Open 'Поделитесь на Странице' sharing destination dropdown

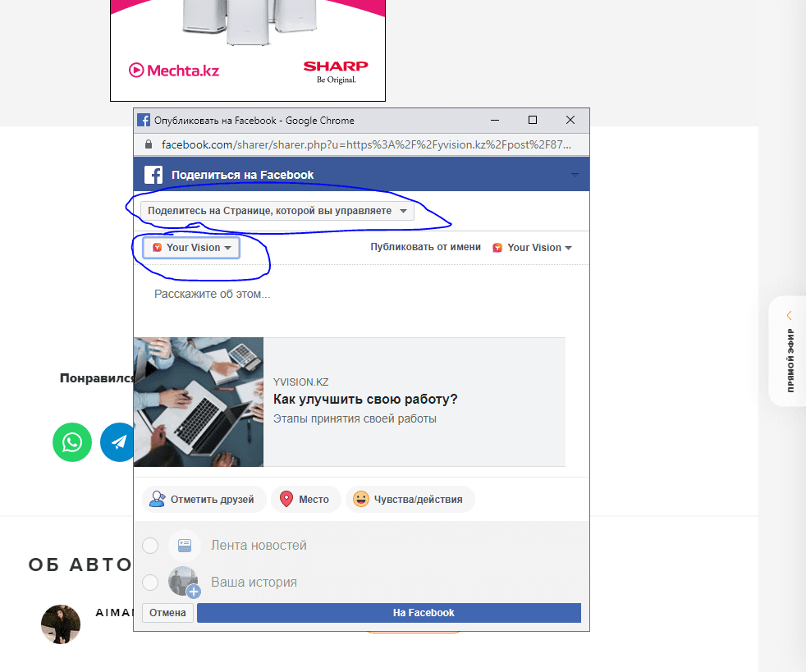click(x=277, y=211)
